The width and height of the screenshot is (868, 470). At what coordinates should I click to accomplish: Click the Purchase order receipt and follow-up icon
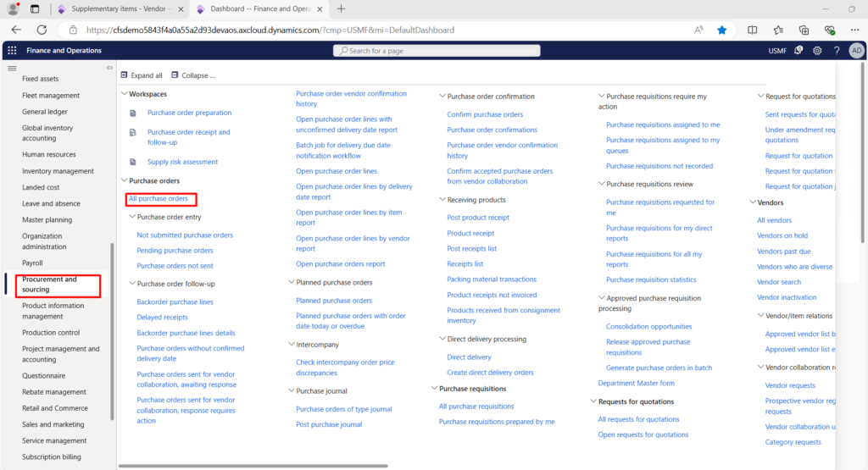coord(133,132)
